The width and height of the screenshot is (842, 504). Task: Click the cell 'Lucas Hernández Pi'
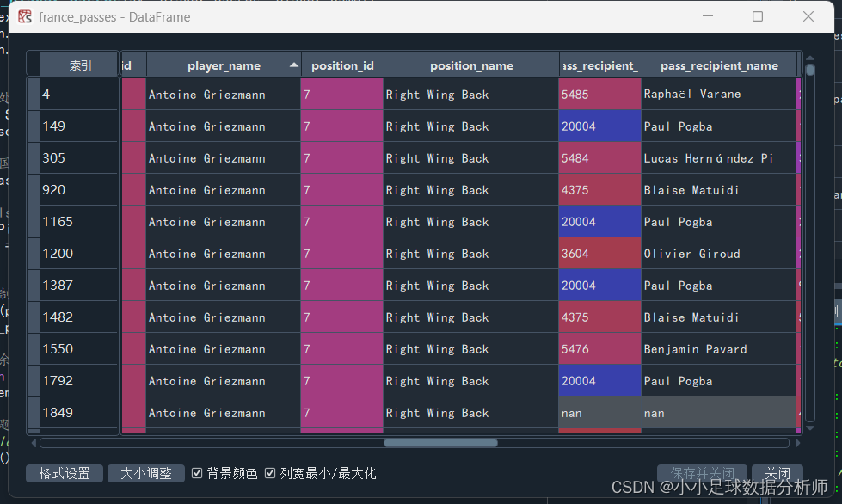point(718,157)
